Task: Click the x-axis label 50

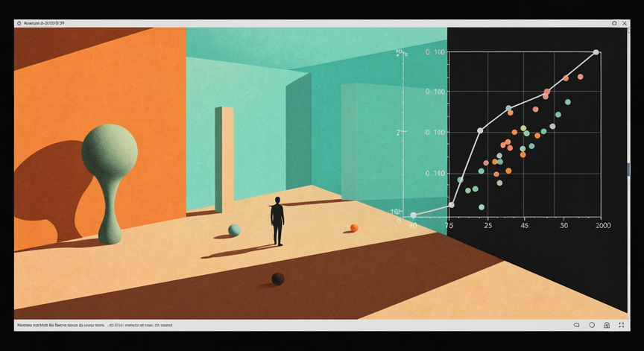Action: 564,225
